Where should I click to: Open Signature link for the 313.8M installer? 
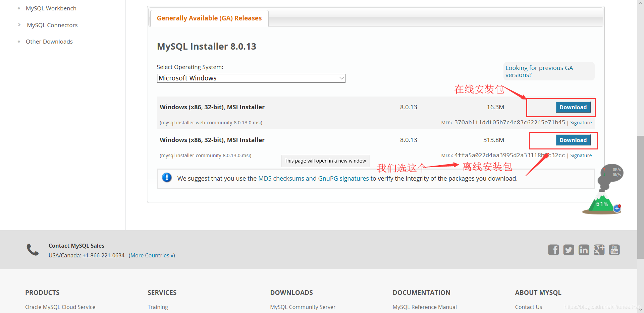point(581,155)
